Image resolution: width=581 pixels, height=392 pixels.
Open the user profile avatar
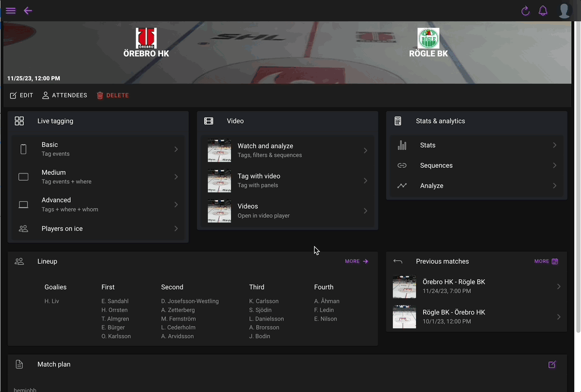(564, 10)
